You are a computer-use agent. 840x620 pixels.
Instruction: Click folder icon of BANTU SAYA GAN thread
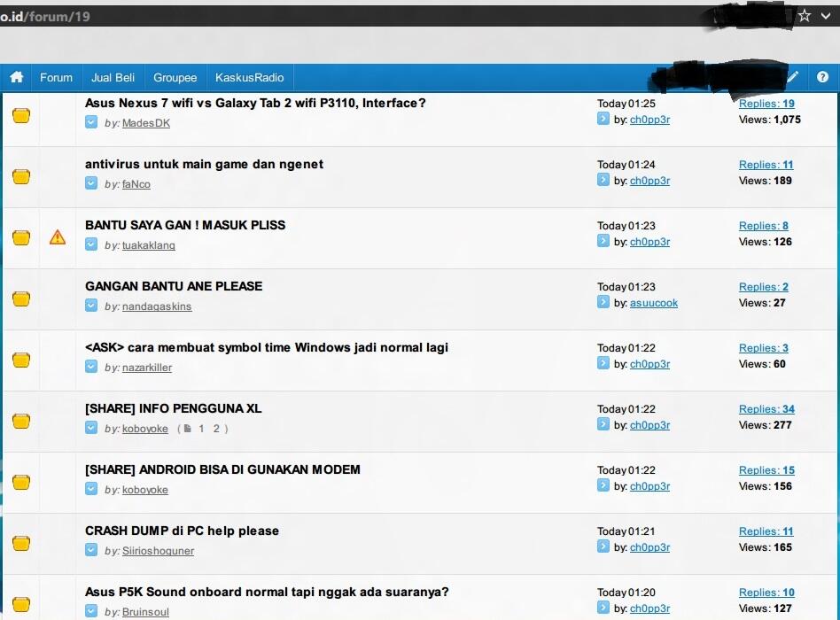[x=21, y=237]
